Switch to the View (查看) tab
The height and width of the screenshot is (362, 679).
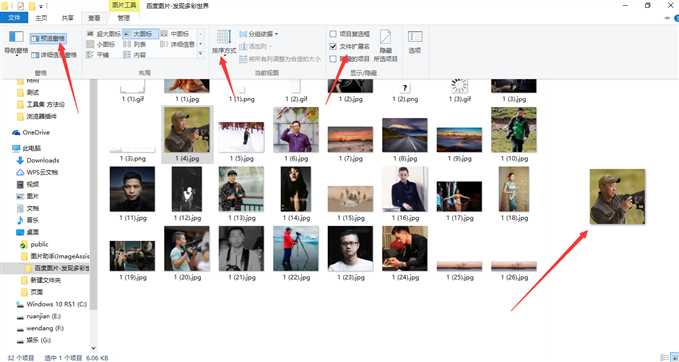[94, 18]
